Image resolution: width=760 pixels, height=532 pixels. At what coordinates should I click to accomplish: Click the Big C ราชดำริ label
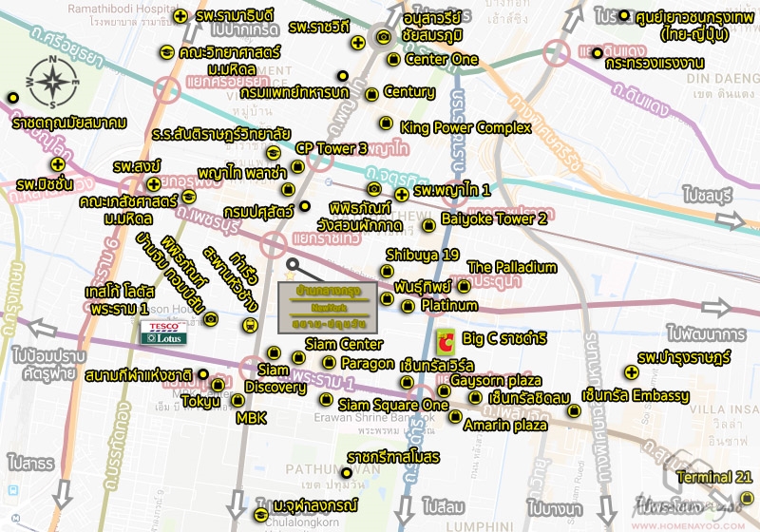click(x=504, y=338)
